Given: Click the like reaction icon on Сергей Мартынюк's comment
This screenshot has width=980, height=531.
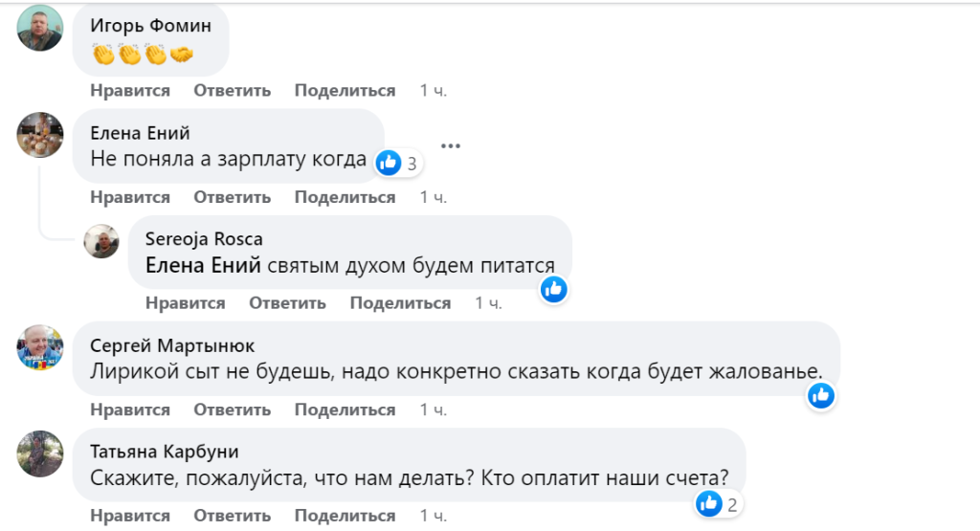Looking at the screenshot, I should click(820, 394).
